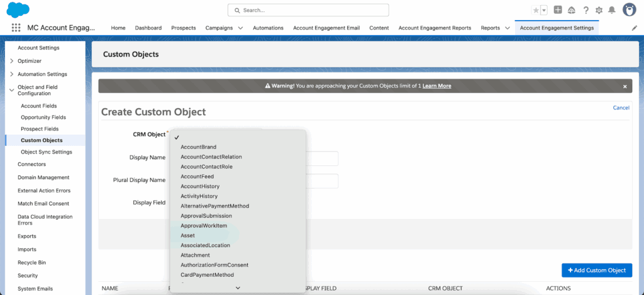Viewport: 644px width, 295px height.
Task: Click the Learn More warning link
Action: pyautogui.click(x=436, y=86)
